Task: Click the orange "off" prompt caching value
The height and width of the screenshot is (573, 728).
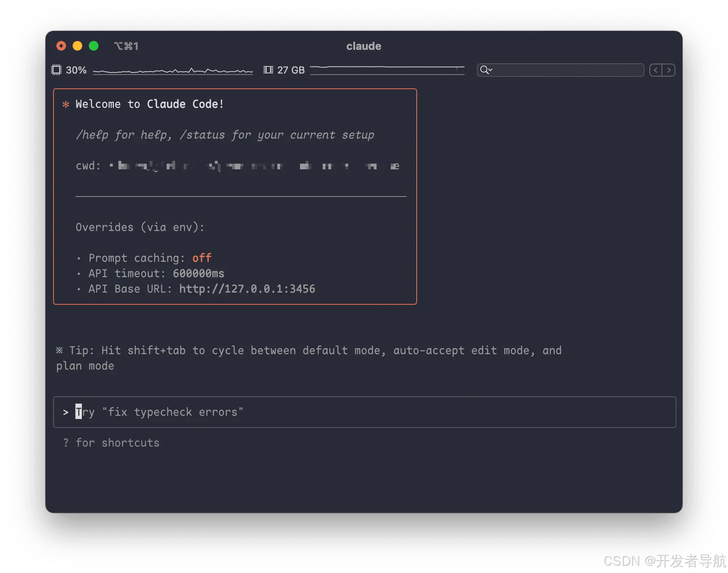Action: [201, 258]
